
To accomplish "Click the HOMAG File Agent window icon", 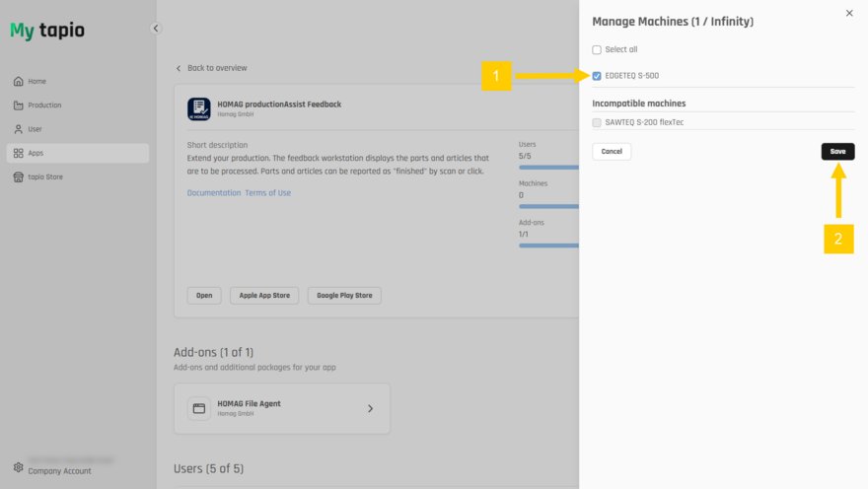I will [x=198, y=409].
